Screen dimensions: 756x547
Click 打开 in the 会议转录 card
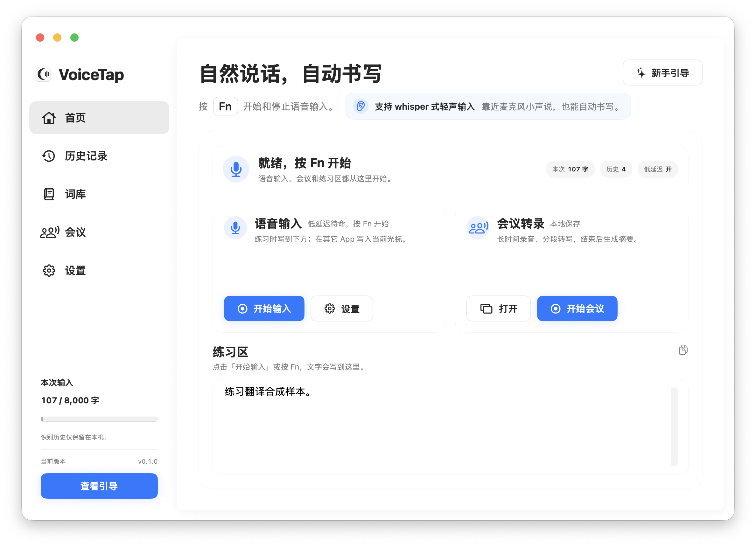498,308
